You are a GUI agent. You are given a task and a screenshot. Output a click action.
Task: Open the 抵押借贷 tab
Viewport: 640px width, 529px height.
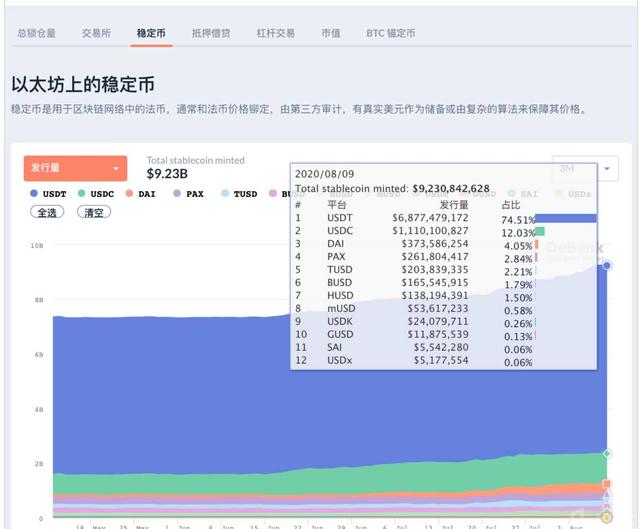[211, 33]
